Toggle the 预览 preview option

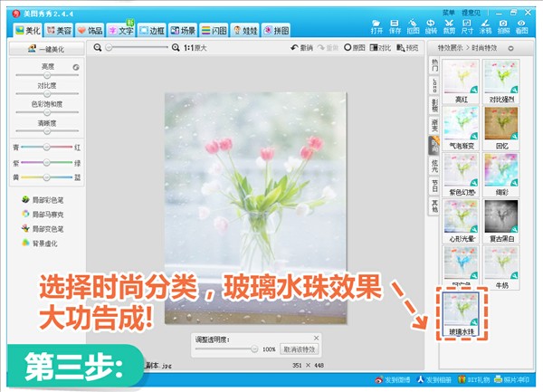tap(408, 47)
